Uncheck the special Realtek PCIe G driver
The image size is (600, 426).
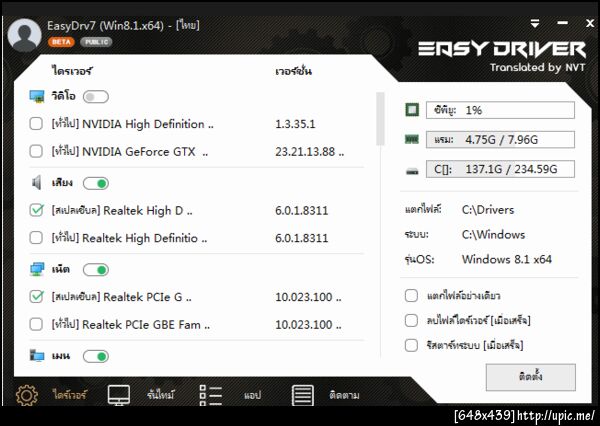pyautogui.click(x=36, y=297)
